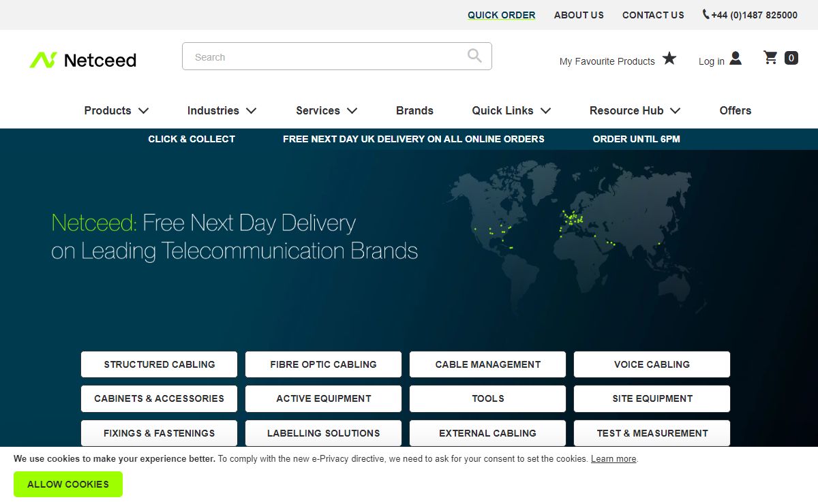Open the shopping cart icon
Screen dimensions: 818x504
771,57
